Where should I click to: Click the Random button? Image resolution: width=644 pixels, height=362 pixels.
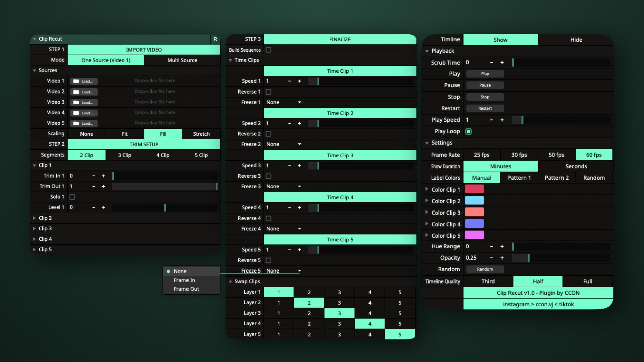tap(485, 269)
